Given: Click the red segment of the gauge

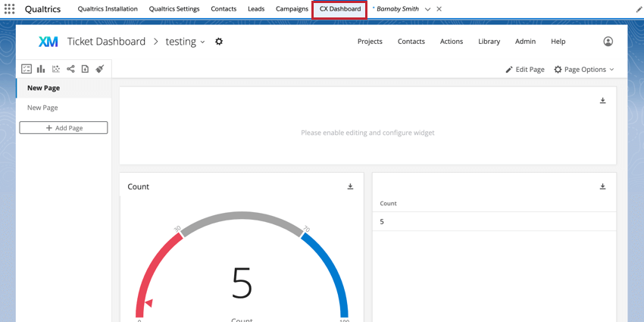Looking at the screenshot, I should click(x=153, y=272).
